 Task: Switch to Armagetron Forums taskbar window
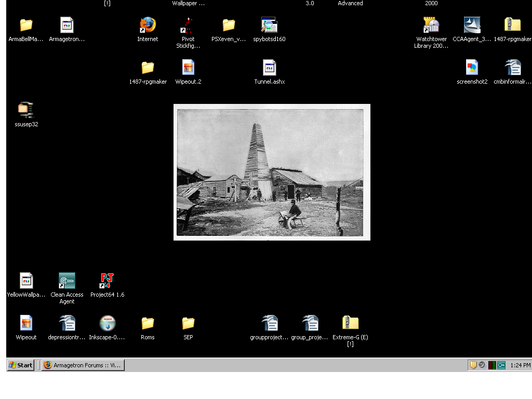tap(83, 365)
